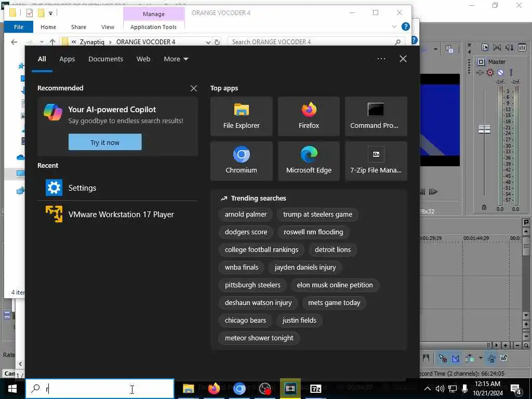Open the Share ribbon tab
This screenshot has width=532, height=399.
[x=78, y=27]
